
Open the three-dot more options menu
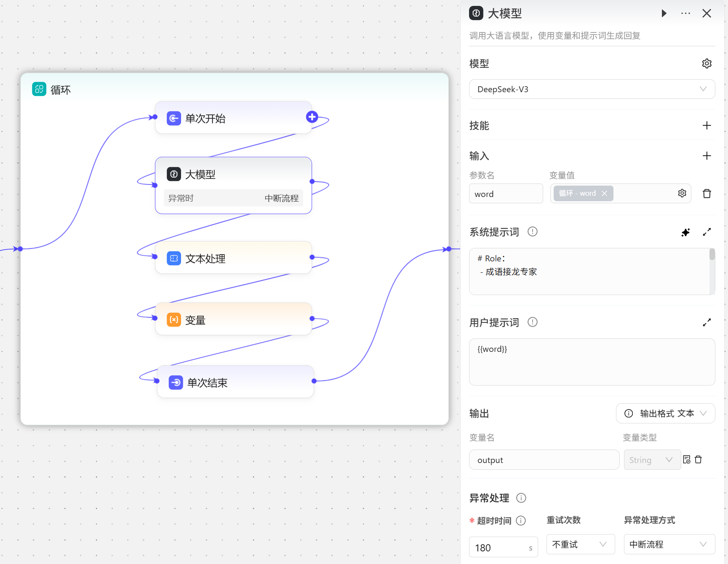tap(685, 13)
